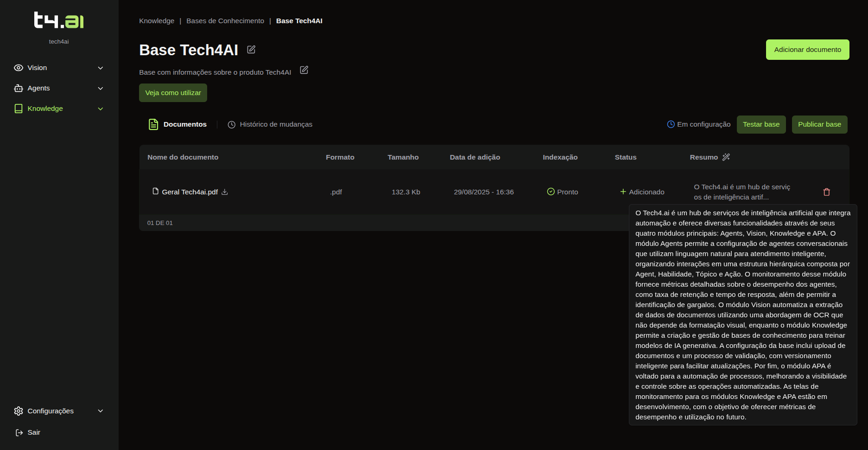
Task: Click the green check icon beside Pronto
Action: coord(551,192)
